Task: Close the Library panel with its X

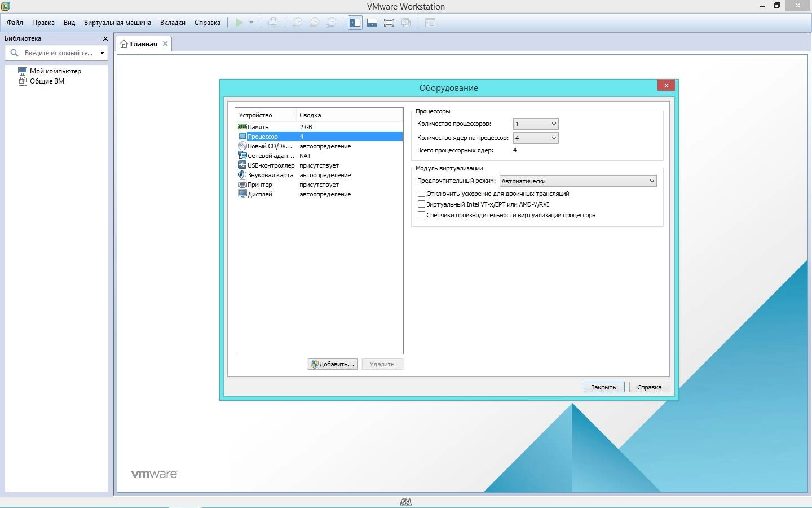Action: tap(105, 38)
